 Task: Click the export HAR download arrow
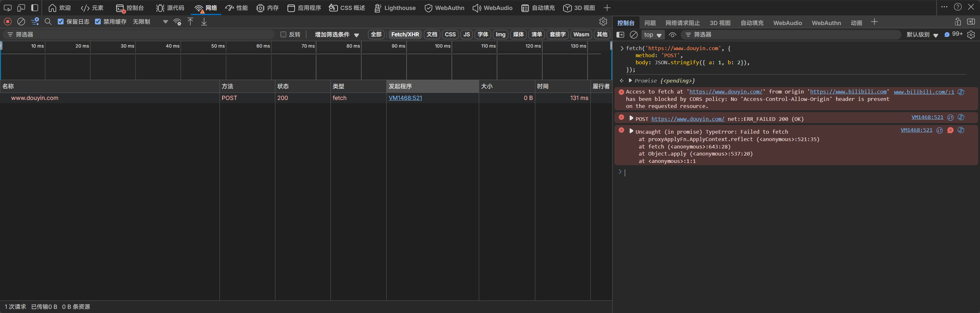pyautogui.click(x=204, y=22)
